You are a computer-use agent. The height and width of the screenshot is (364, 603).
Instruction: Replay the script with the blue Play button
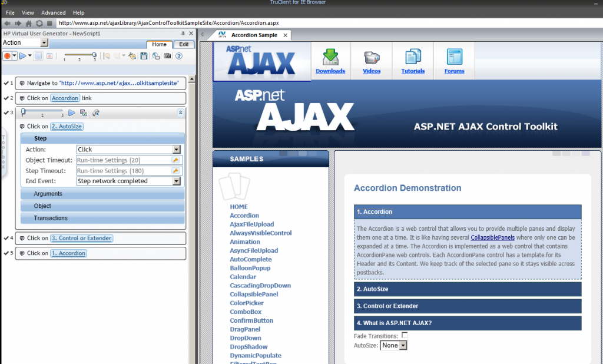pos(23,56)
